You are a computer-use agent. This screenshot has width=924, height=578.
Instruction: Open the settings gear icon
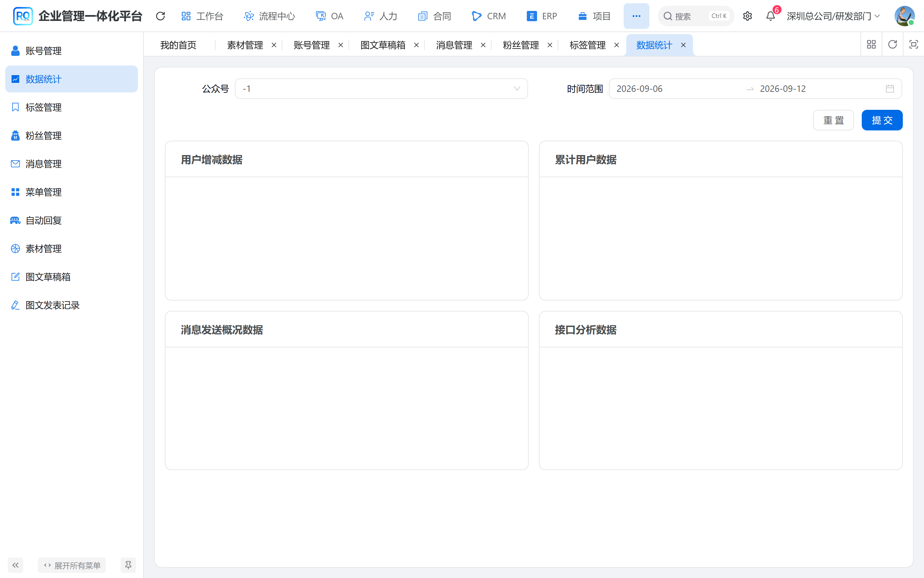pos(747,16)
